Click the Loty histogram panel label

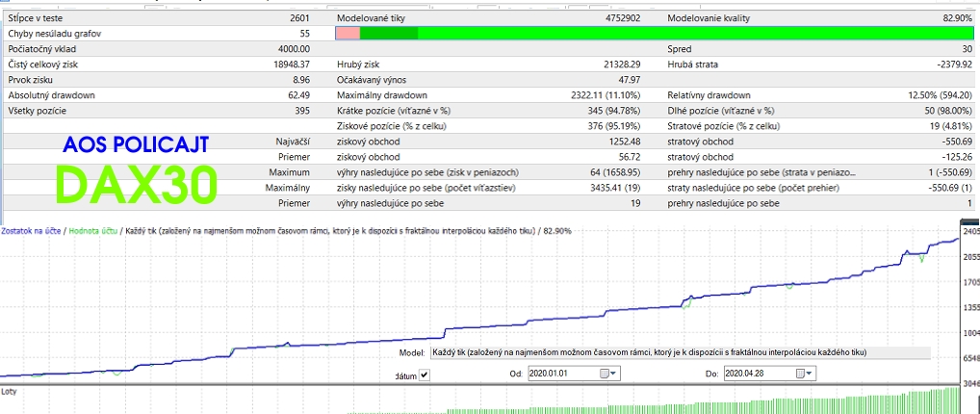coord(10,393)
